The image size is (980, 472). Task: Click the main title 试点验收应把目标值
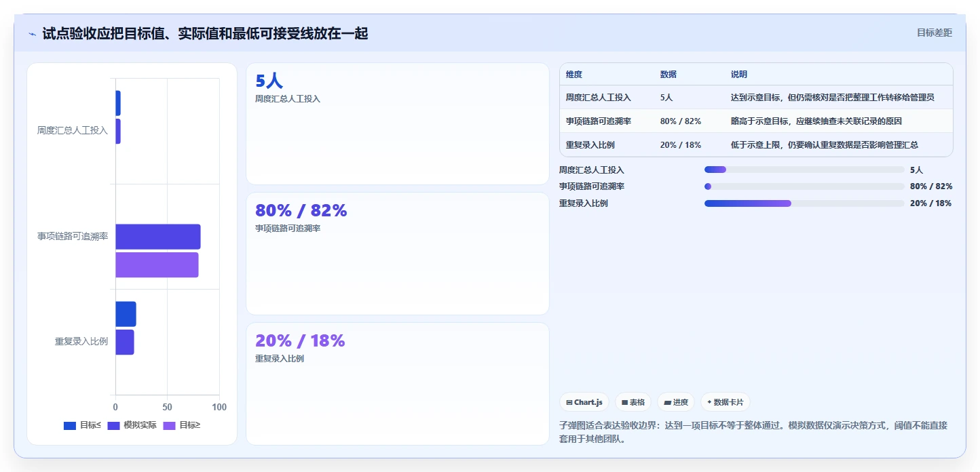(205, 34)
